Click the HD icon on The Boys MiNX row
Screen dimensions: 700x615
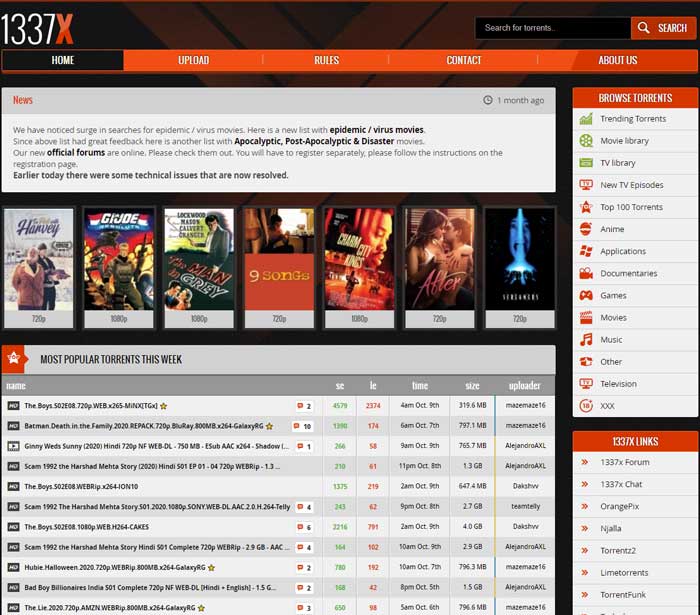coord(13,406)
